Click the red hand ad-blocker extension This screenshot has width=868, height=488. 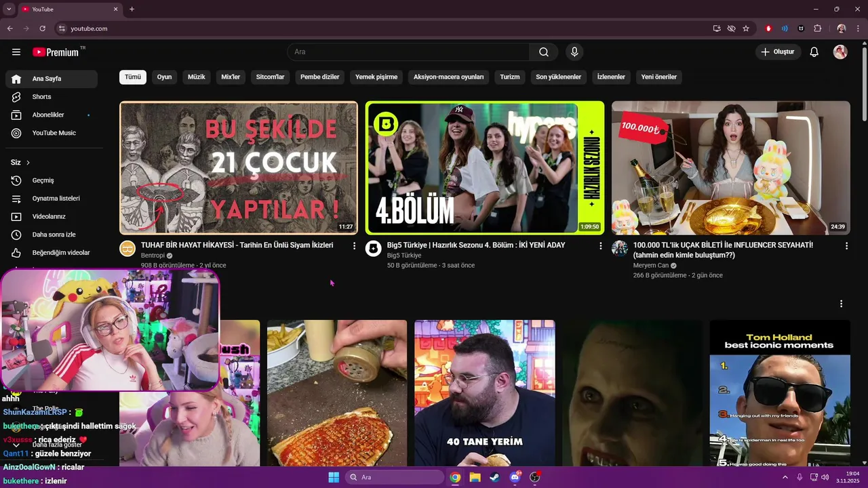pos(768,28)
